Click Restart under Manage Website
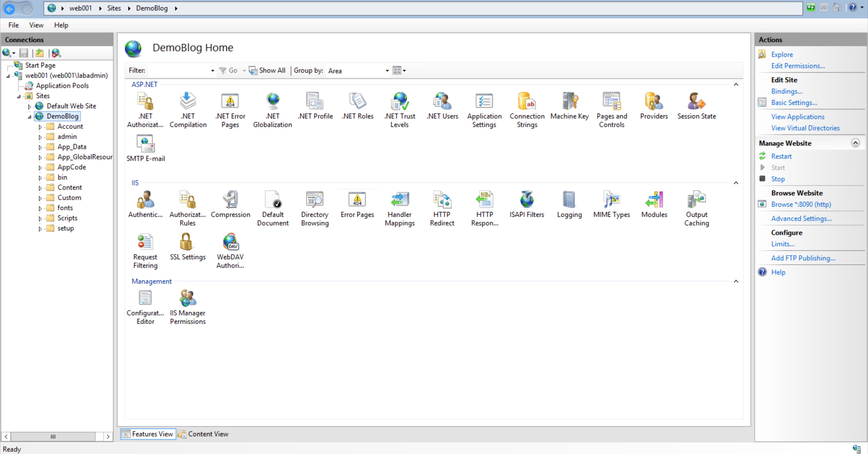This screenshot has height=454, width=868. (x=781, y=156)
